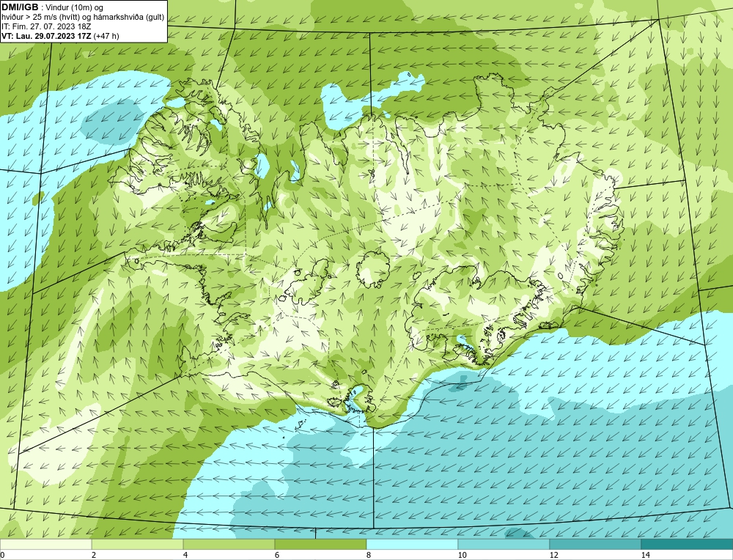Click the legend label '0'
Viewport: 733px width, 560px height.
coord(2,555)
